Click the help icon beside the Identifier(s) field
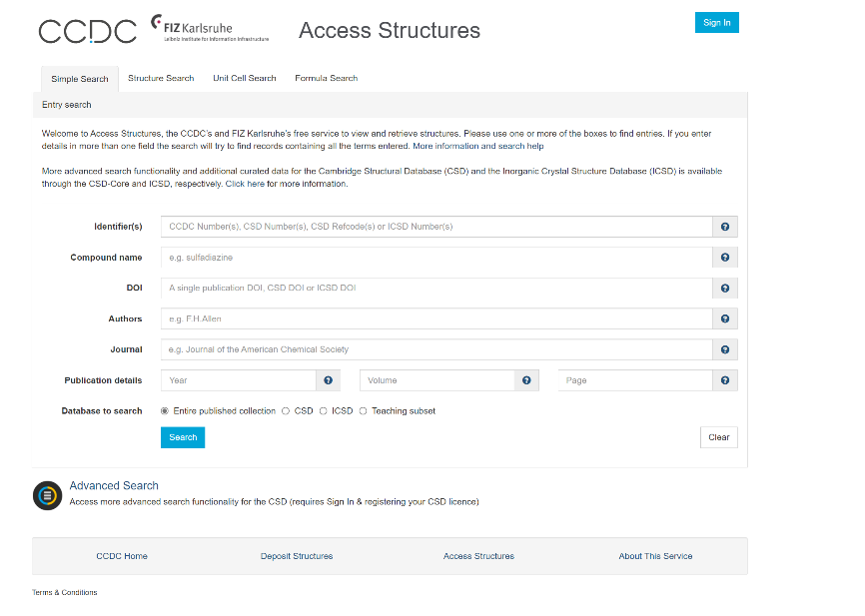Viewport: 865px width, 616px height. 725,227
